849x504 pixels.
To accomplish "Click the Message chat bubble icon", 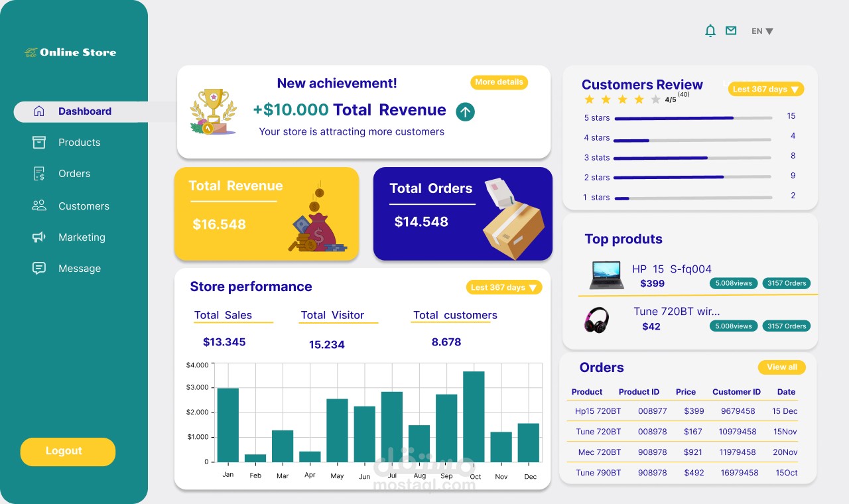I will point(39,268).
